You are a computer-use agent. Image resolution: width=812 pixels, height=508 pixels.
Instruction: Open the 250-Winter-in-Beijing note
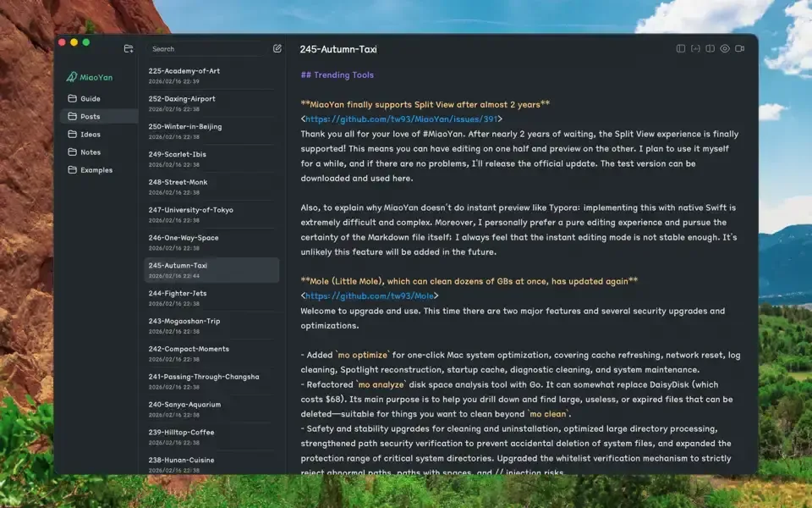click(x=211, y=131)
